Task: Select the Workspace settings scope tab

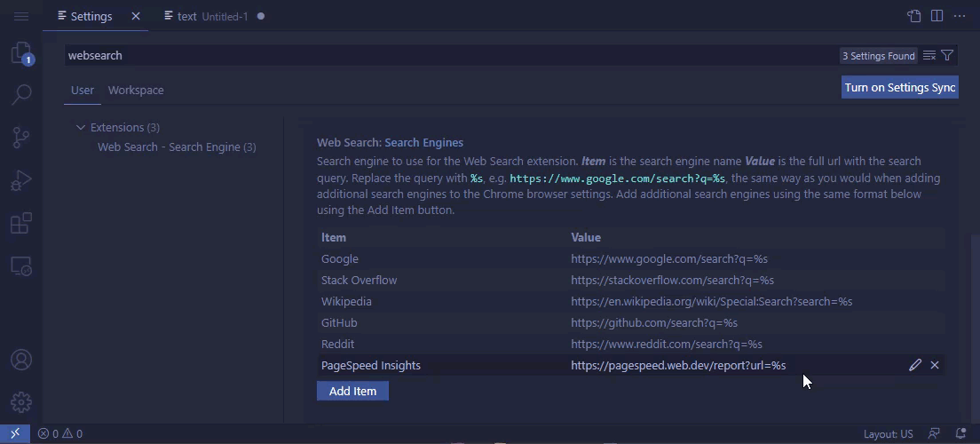Action: pyautogui.click(x=136, y=90)
